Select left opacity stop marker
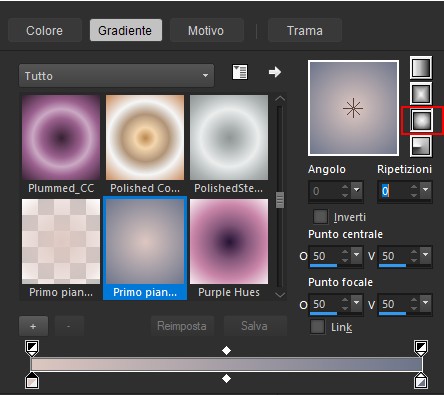Screen dimensions: 444x395 [32, 348]
